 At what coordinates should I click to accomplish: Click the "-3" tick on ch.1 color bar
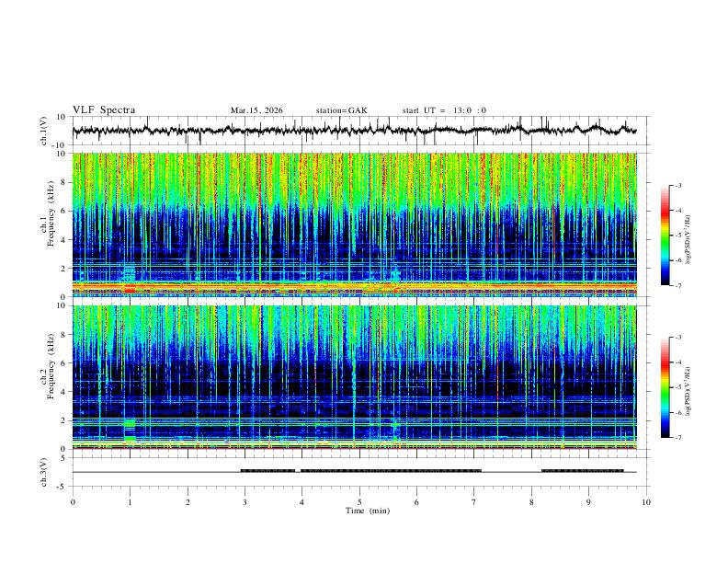678,185
